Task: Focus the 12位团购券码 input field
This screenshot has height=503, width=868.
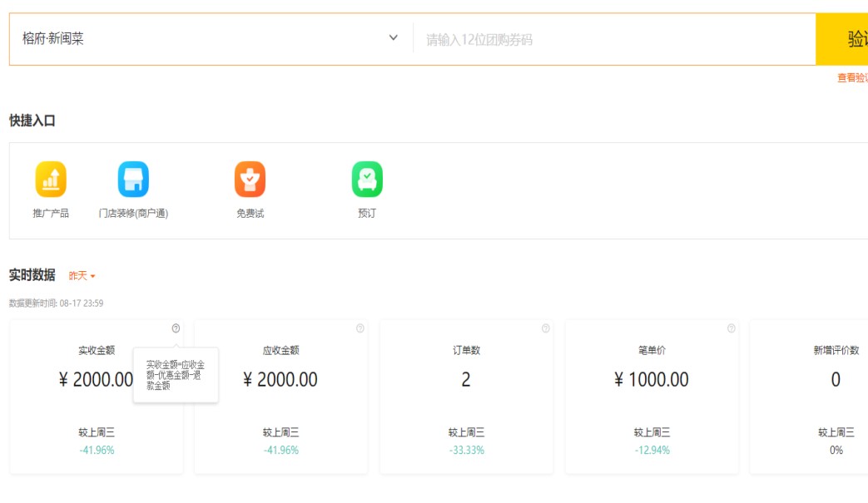Action: point(616,39)
